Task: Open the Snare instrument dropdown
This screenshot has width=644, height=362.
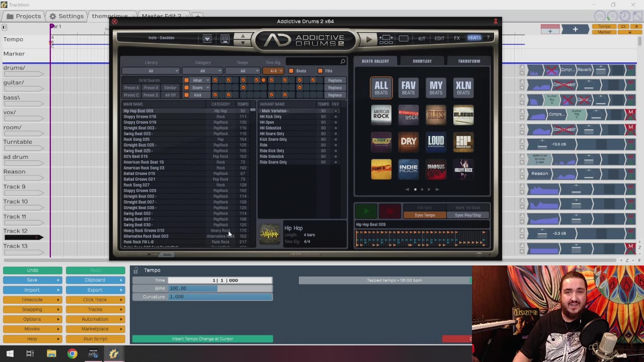Action: 200,87
